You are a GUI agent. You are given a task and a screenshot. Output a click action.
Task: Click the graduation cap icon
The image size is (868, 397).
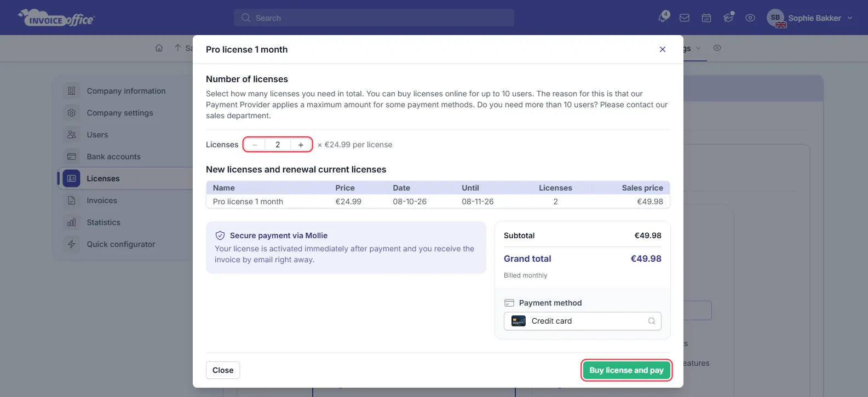[x=728, y=18]
